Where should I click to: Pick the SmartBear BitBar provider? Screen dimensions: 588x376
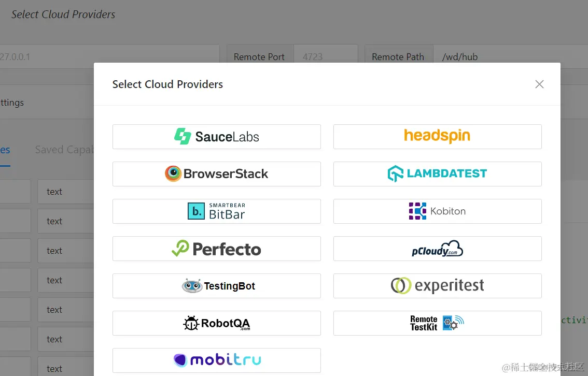click(216, 211)
